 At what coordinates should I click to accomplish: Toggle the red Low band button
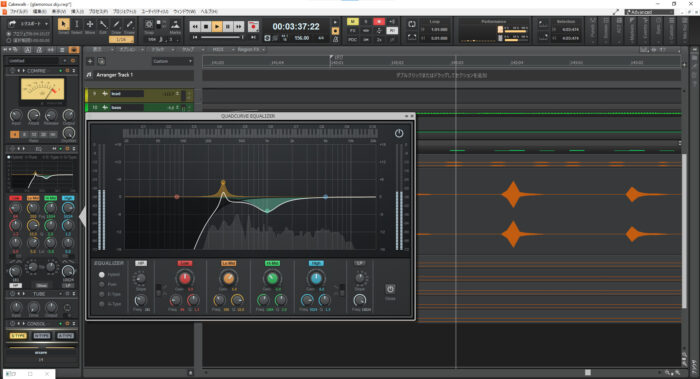pos(184,263)
